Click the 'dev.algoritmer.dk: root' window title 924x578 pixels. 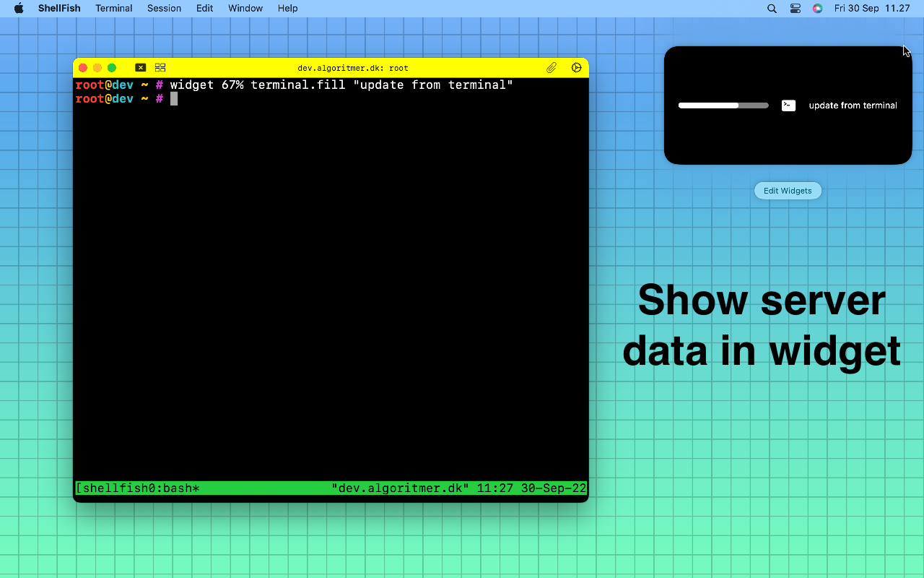click(353, 68)
